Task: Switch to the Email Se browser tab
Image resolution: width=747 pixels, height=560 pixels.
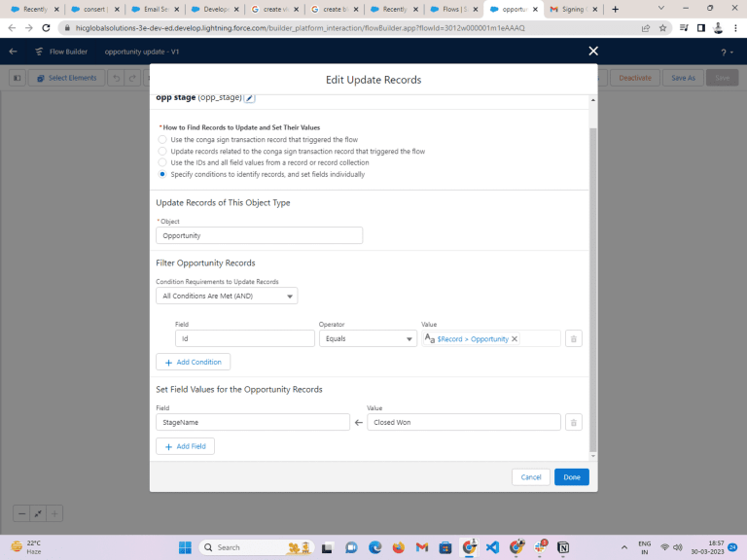Action: point(156,9)
